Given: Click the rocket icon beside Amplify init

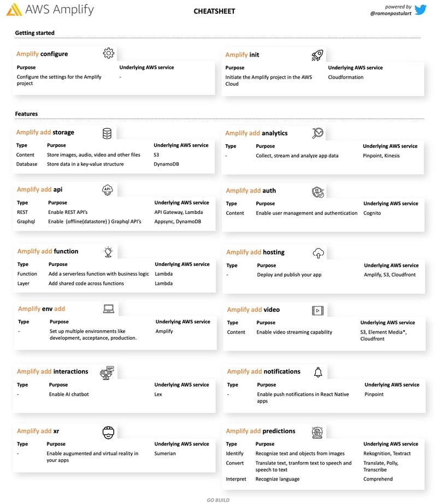Looking at the screenshot, I should (317, 55).
